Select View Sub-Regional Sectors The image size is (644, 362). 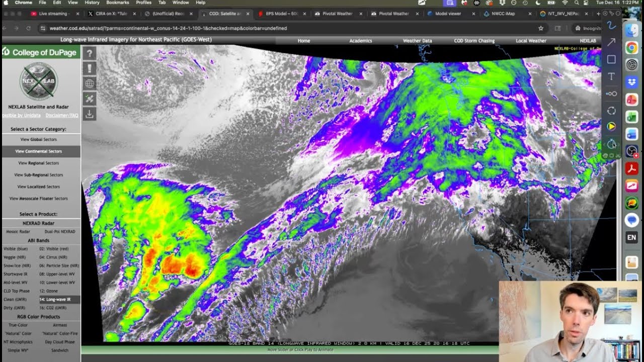(39, 175)
